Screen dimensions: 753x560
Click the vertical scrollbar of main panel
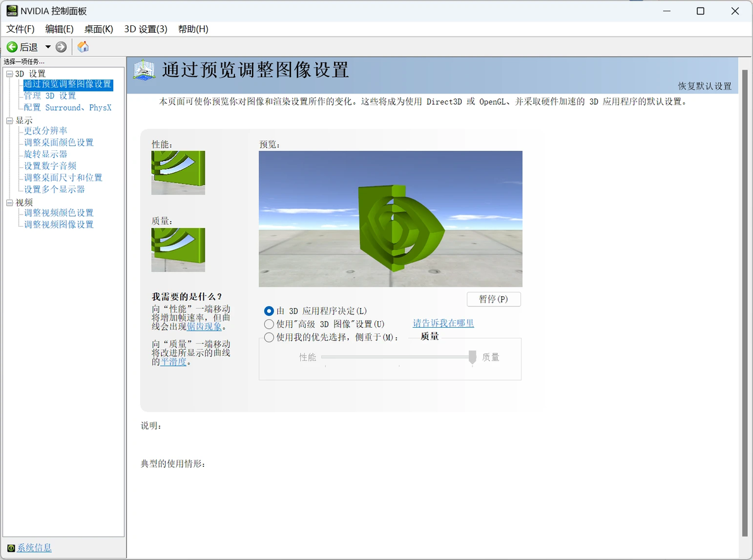click(x=745, y=302)
